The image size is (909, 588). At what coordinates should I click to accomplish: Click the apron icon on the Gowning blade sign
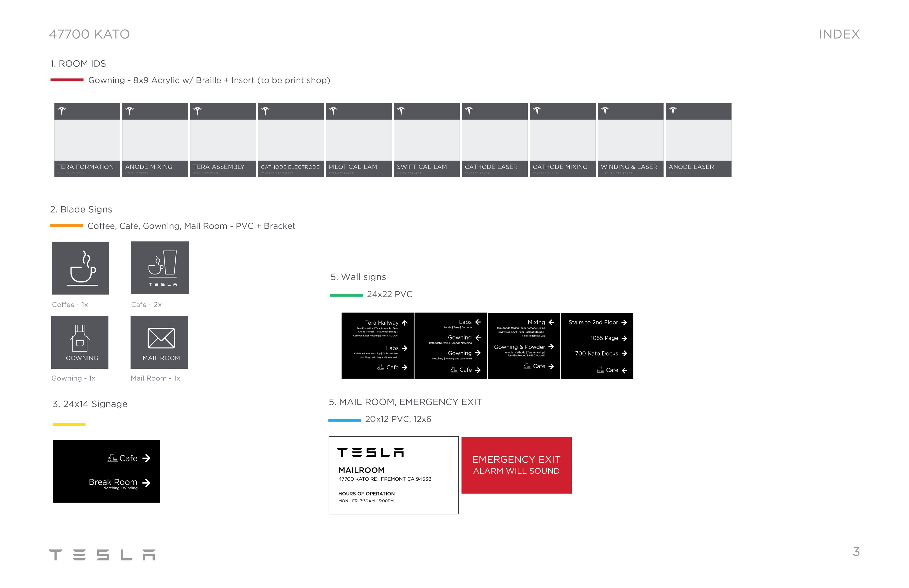(80, 338)
